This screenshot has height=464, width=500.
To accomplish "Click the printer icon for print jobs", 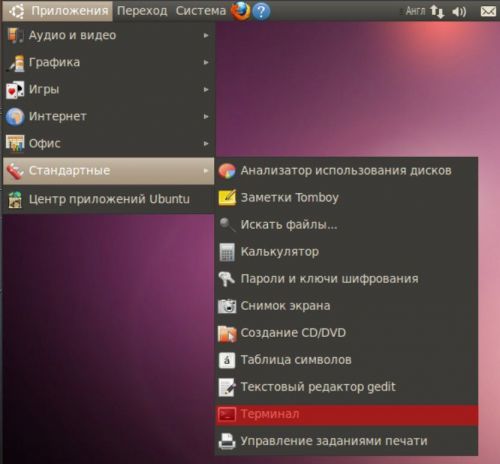I will [227, 441].
